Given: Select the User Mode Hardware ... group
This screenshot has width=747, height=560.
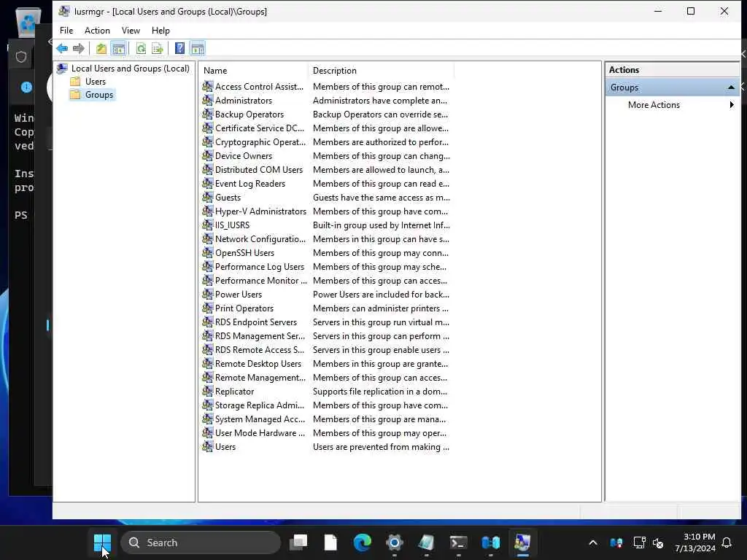Looking at the screenshot, I should tap(260, 432).
